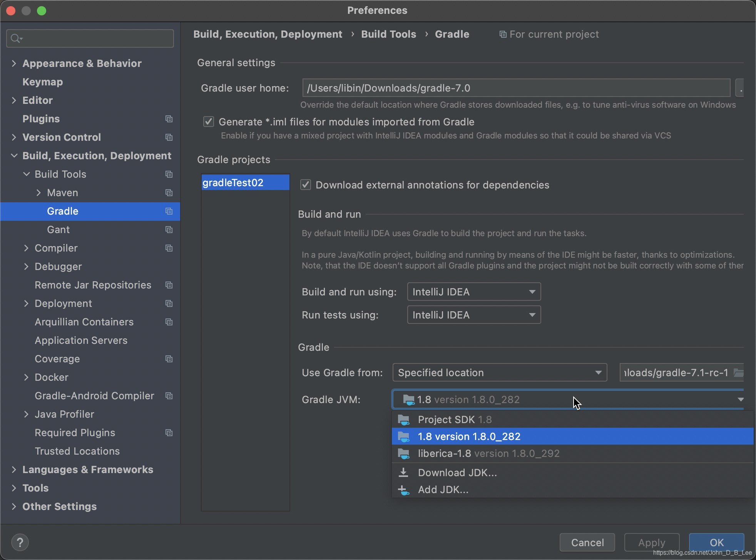Toggle Generate *.iml files checkbox
The image size is (756, 560).
coord(209,122)
